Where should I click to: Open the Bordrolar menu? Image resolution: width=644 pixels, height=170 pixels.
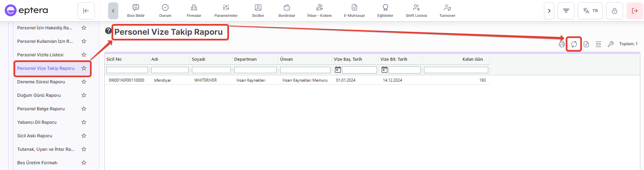pyautogui.click(x=287, y=11)
